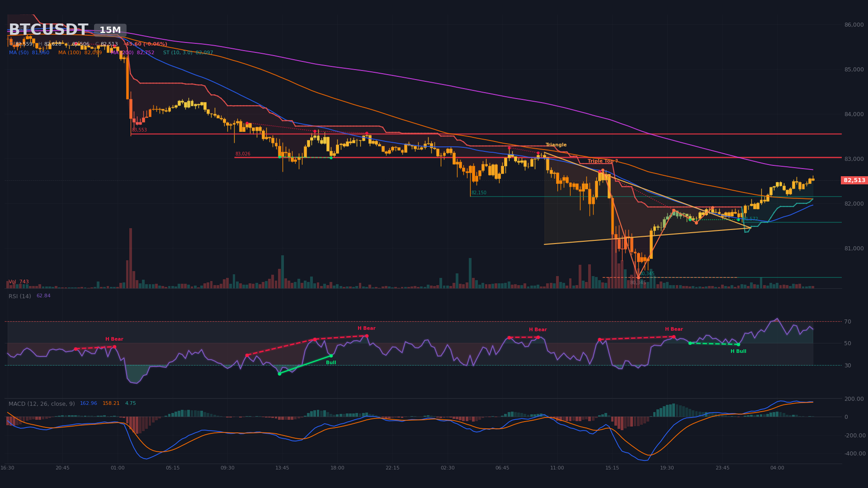Click the MACD signal value 158.21
The width and height of the screenshot is (868, 488).
(x=111, y=403)
